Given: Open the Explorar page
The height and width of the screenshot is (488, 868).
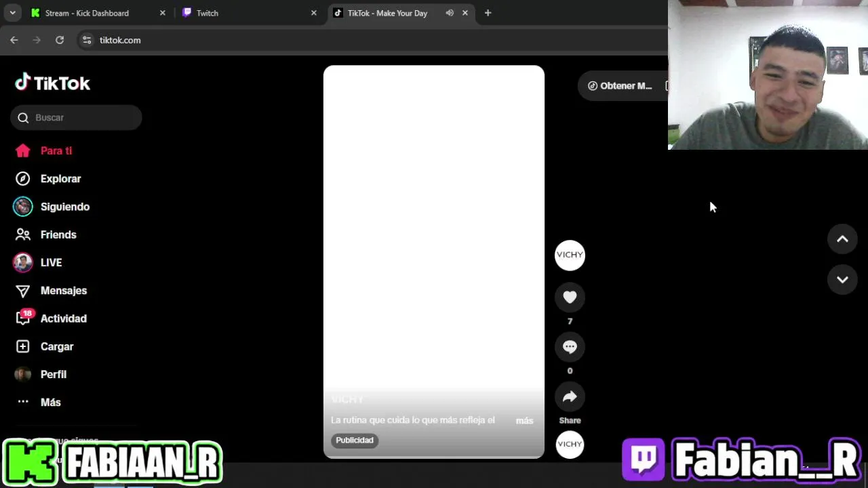Looking at the screenshot, I should (60, 179).
